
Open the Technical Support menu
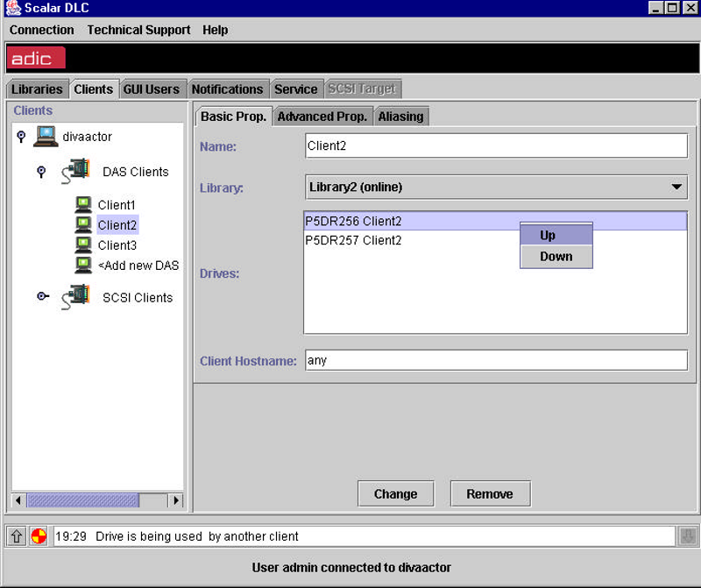coord(138,30)
